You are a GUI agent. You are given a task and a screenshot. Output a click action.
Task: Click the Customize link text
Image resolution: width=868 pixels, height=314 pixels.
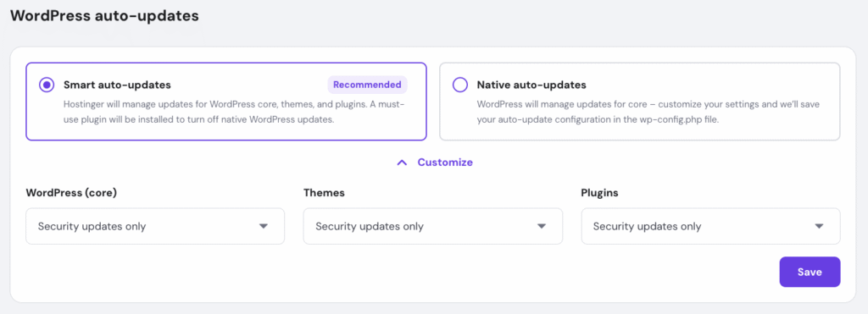tap(445, 163)
